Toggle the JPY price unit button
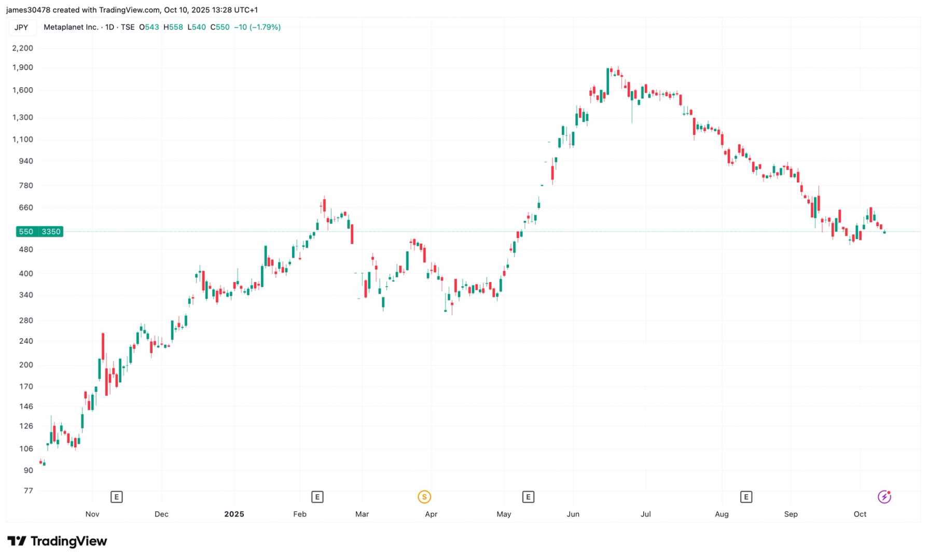927x560 pixels. [22, 27]
